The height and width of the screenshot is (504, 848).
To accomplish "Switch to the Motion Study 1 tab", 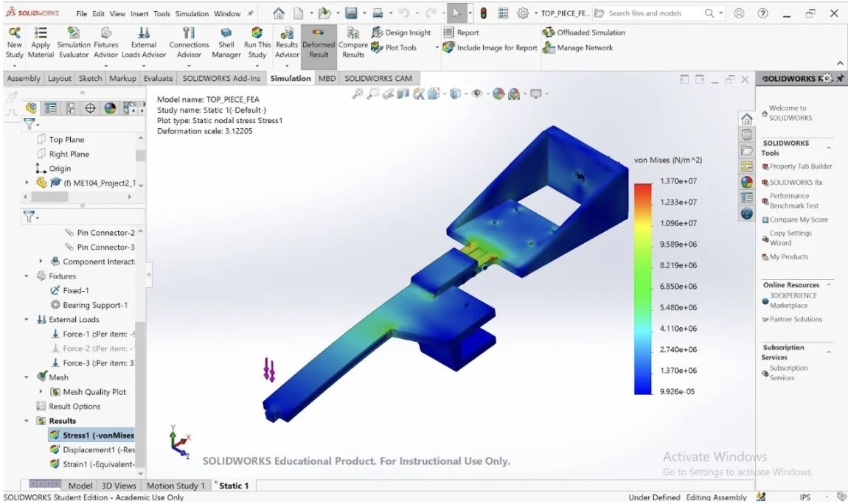I will pos(175,486).
